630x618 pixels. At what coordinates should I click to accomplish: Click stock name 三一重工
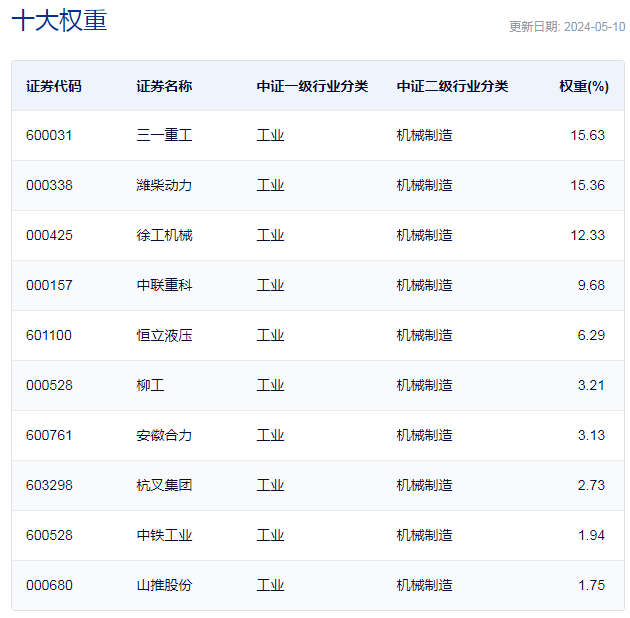pyautogui.click(x=164, y=135)
